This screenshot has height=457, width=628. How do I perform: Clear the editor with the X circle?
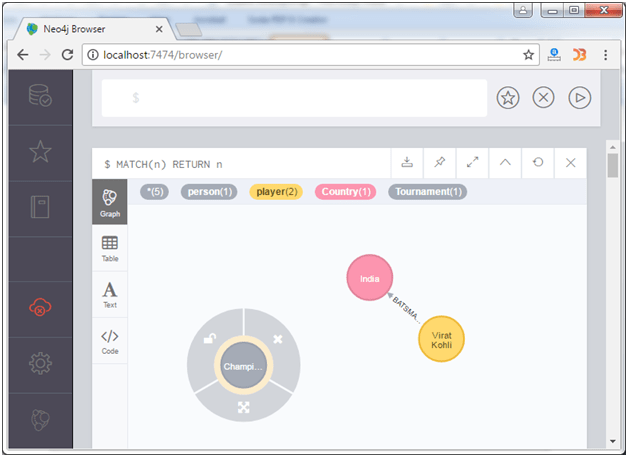tap(543, 98)
